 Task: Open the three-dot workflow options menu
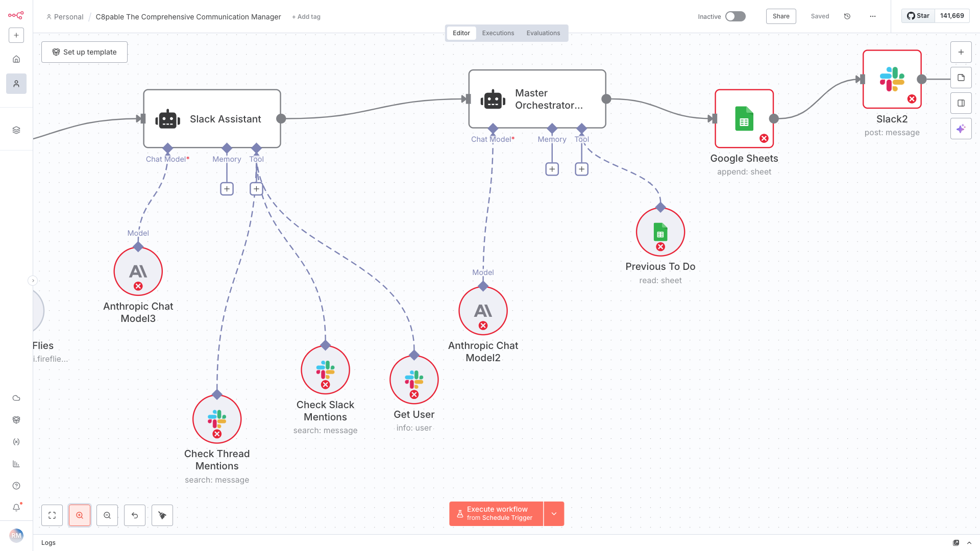[873, 16]
